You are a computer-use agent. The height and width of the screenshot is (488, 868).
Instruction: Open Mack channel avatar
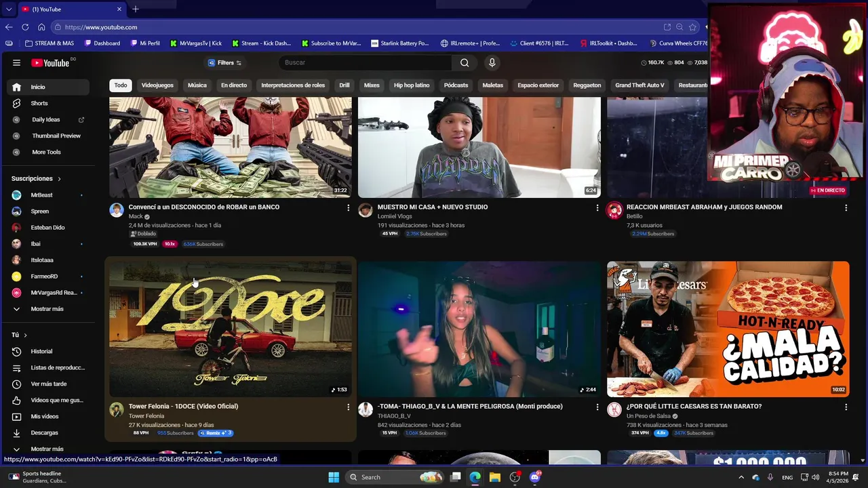click(x=117, y=209)
